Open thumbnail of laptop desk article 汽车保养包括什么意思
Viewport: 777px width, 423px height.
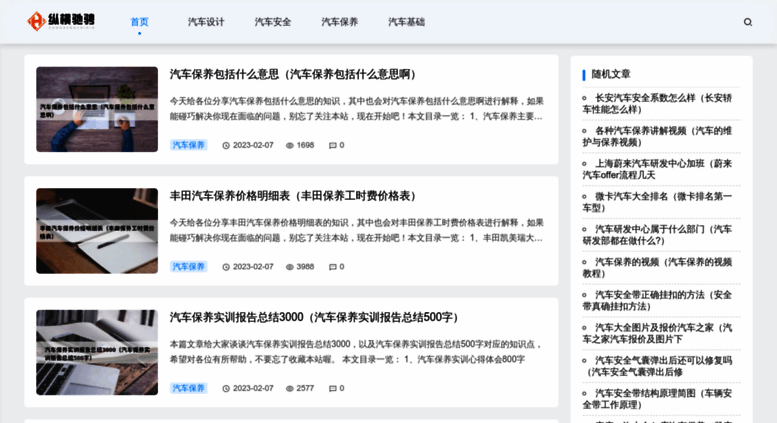(x=97, y=109)
